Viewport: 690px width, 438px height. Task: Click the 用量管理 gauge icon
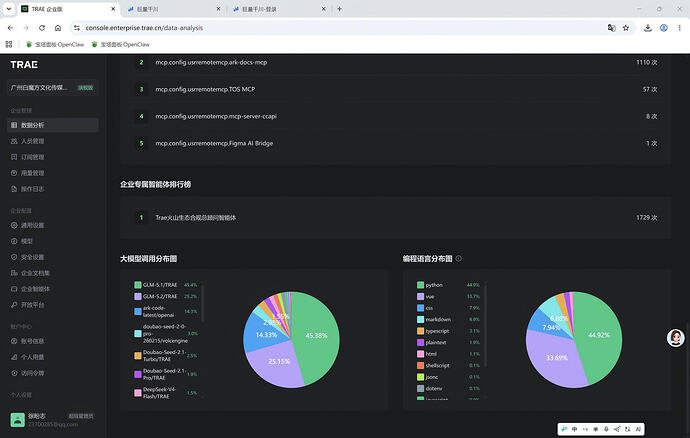point(14,173)
